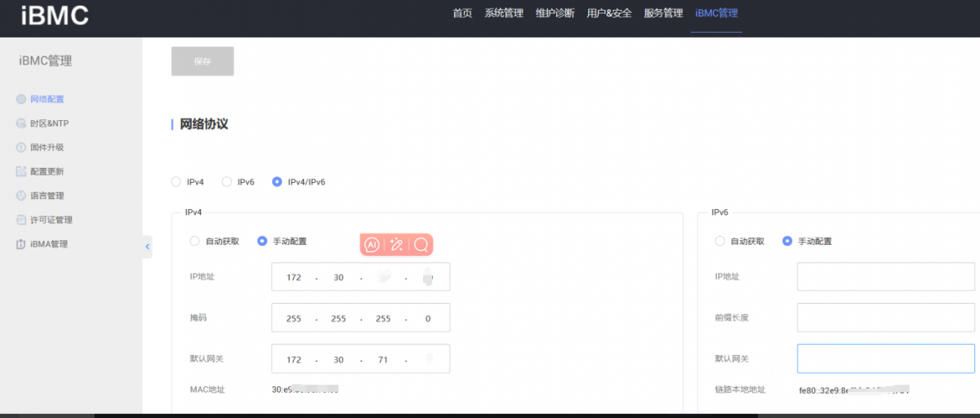Open the 系统管理 top menu

(503, 13)
